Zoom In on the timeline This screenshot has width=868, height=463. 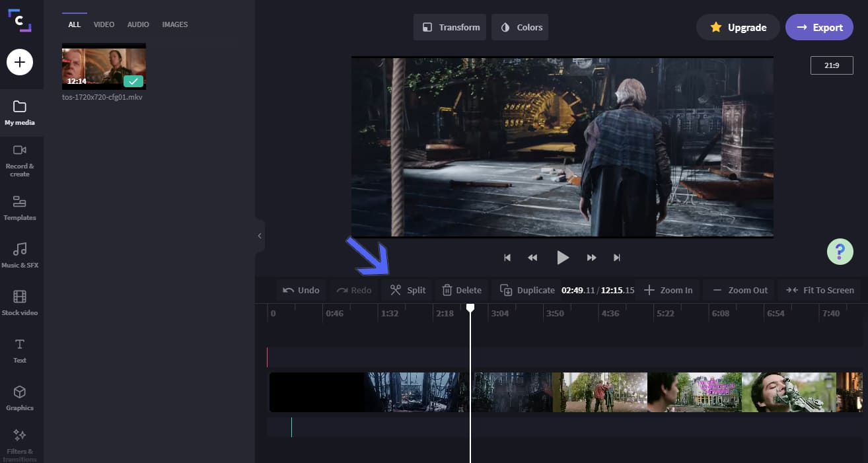(669, 290)
